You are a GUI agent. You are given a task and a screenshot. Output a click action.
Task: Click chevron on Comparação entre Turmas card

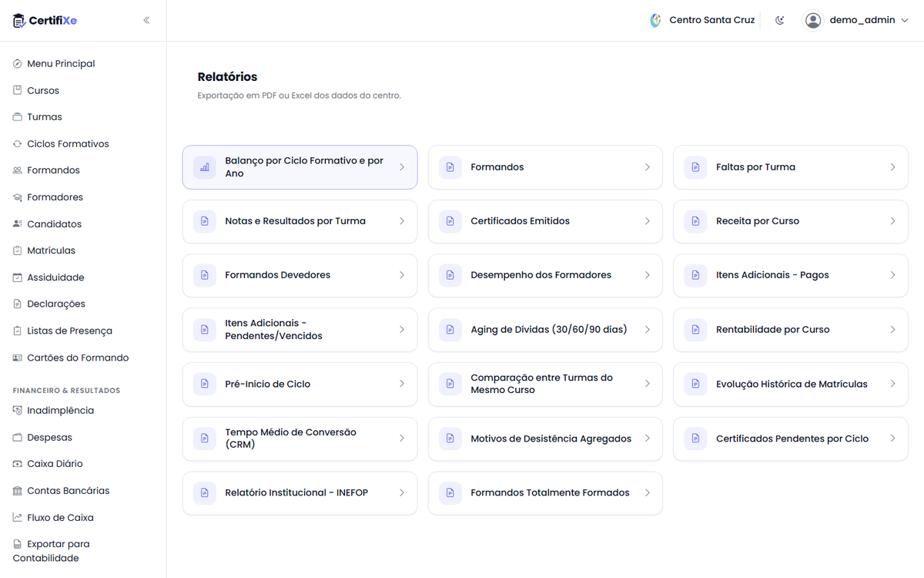647,384
